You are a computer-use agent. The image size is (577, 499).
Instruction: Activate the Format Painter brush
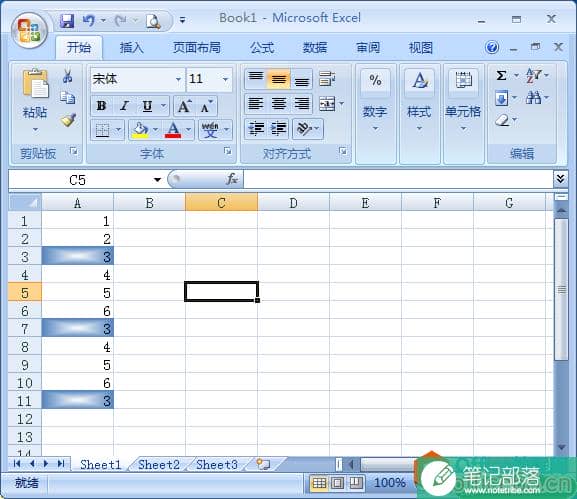[68, 120]
